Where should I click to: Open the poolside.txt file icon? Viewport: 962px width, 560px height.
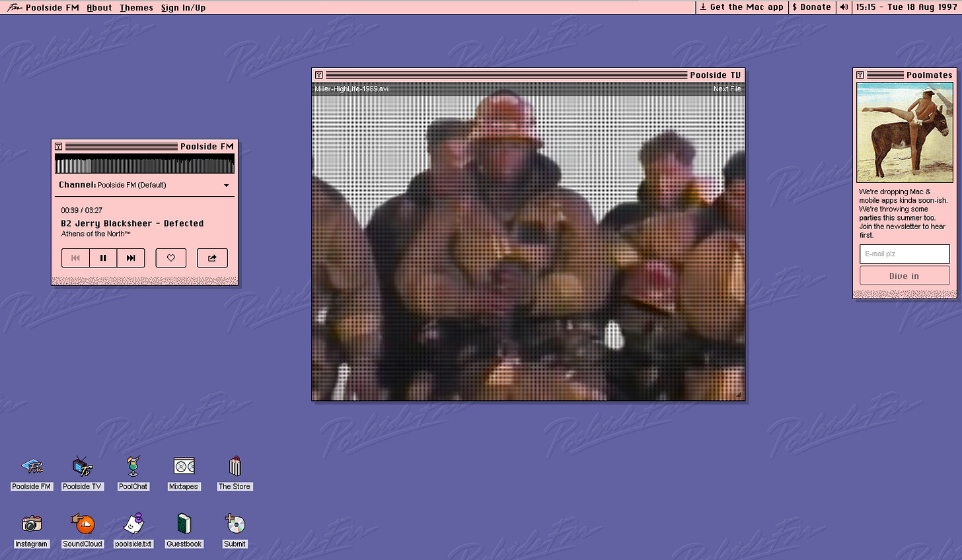133,524
